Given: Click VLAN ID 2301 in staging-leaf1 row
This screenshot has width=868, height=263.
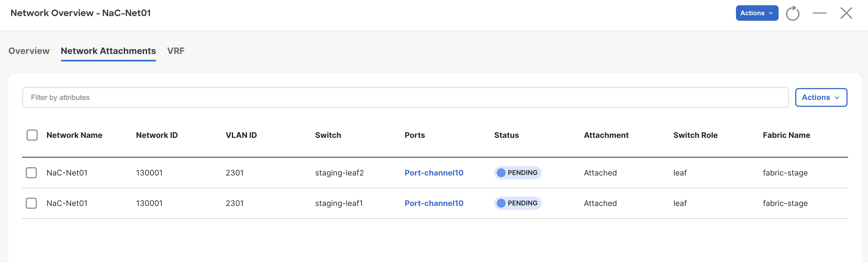Looking at the screenshot, I should tap(234, 203).
